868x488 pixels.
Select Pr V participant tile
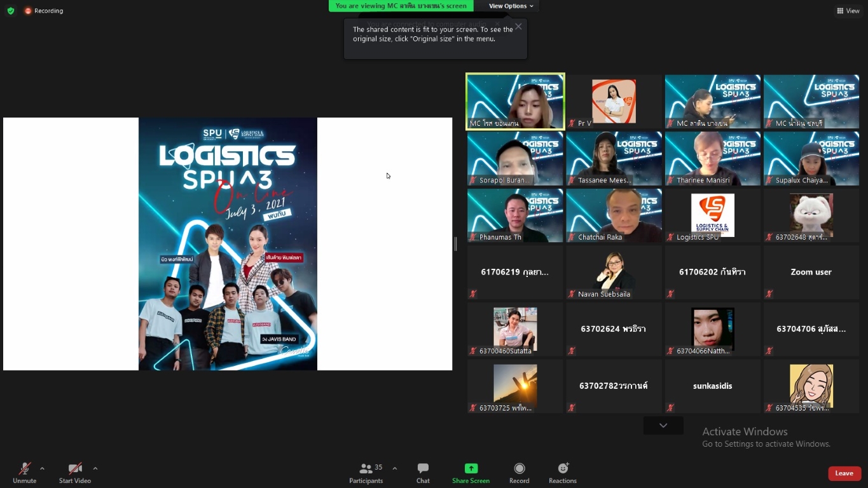pos(614,102)
